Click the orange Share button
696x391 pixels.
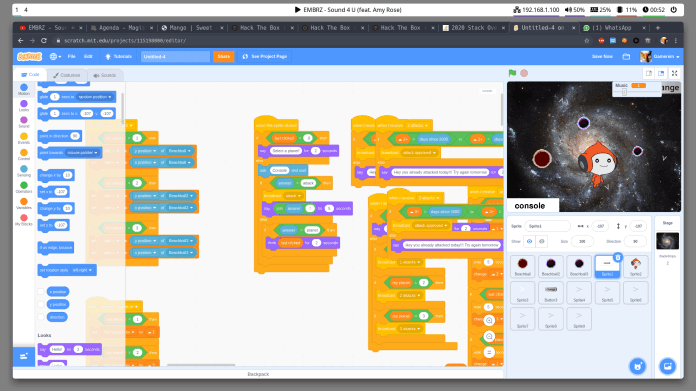tap(223, 56)
